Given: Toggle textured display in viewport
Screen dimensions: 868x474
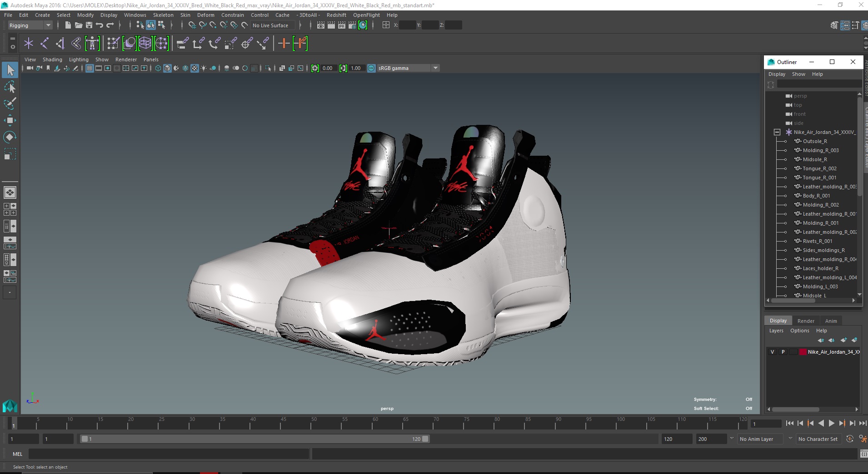Looking at the screenshot, I should (x=195, y=68).
